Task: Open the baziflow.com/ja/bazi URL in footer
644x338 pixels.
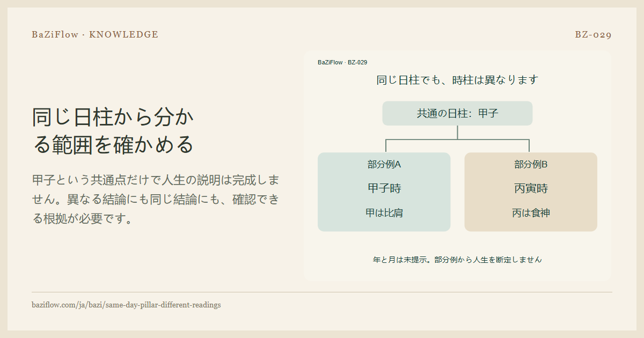Action: (126, 305)
